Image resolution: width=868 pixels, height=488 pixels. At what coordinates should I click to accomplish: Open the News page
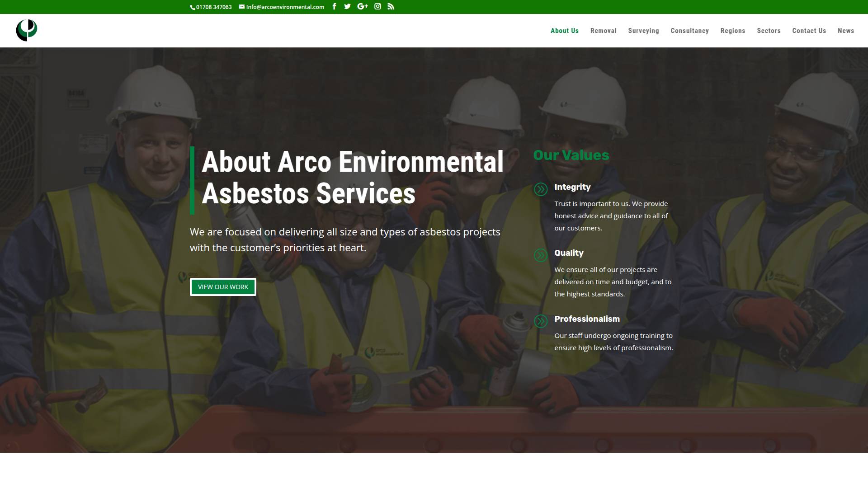click(846, 31)
